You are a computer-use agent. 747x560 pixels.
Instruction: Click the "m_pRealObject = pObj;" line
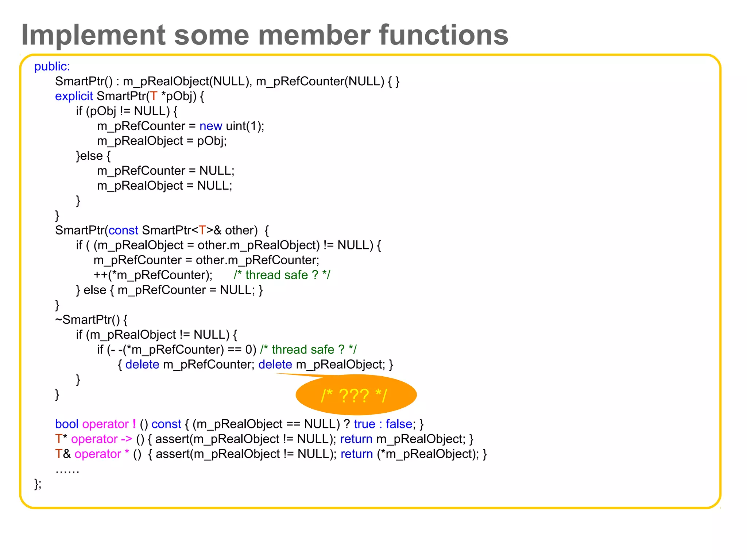pyautogui.click(x=162, y=141)
